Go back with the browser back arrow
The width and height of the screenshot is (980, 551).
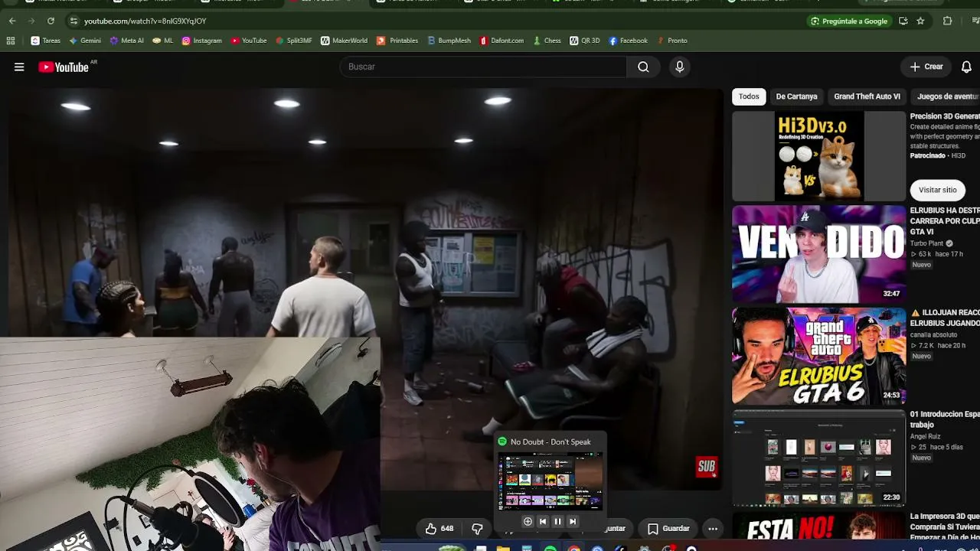pos(11,21)
